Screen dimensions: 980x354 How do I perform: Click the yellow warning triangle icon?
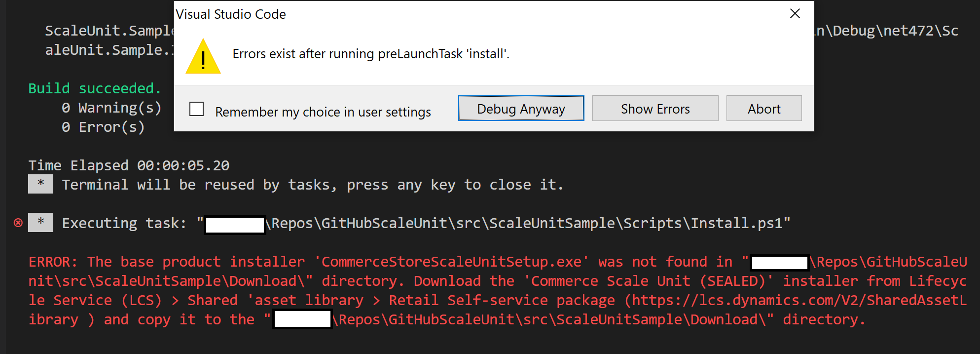click(x=203, y=56)
